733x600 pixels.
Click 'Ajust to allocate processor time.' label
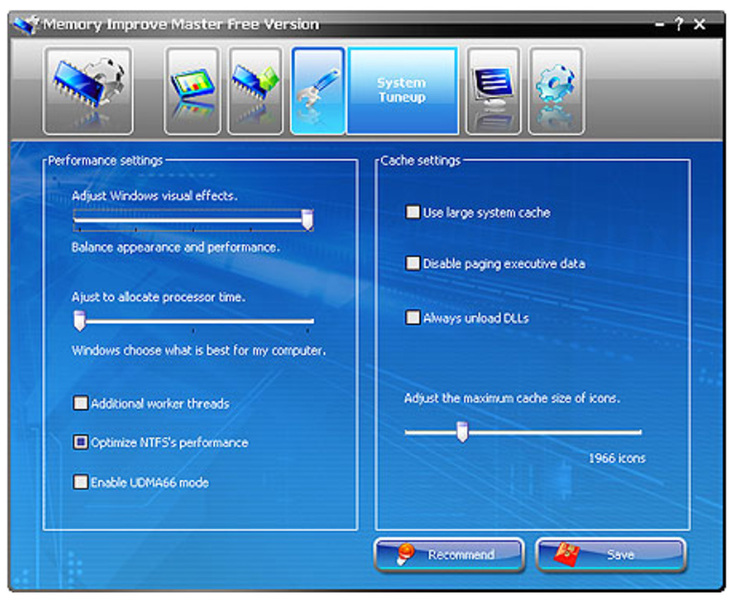[x=158, y=297]
